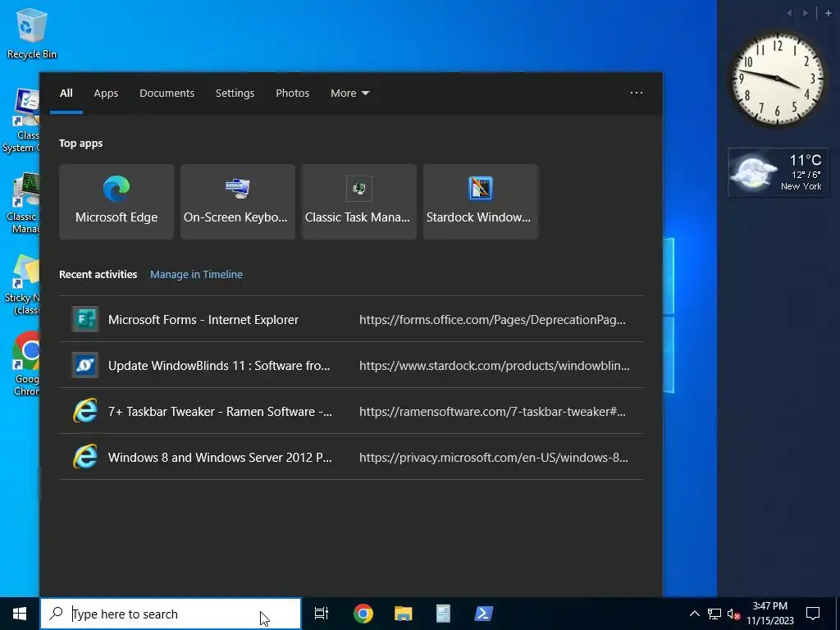This screenshot has width=840, height=630.
Task: Click the privacy.microsoft.com URL
Action: [x=494, y=458]
